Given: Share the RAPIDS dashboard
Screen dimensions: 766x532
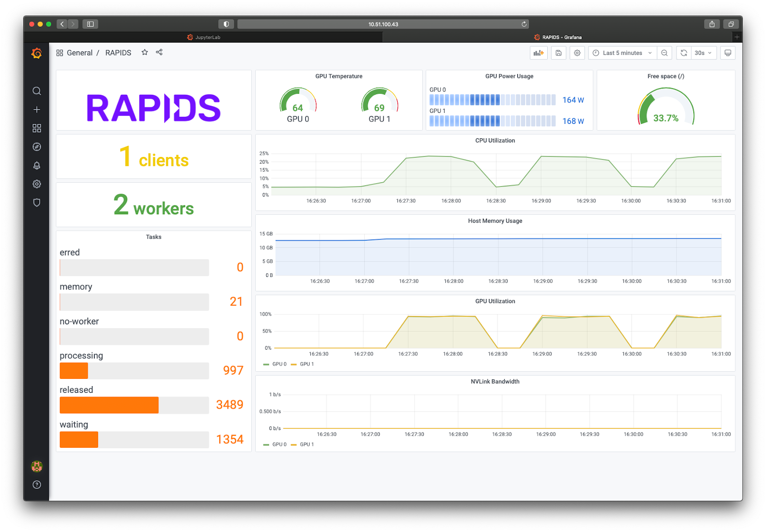Looking at the screenshot, I should click(x=159, y=52).
